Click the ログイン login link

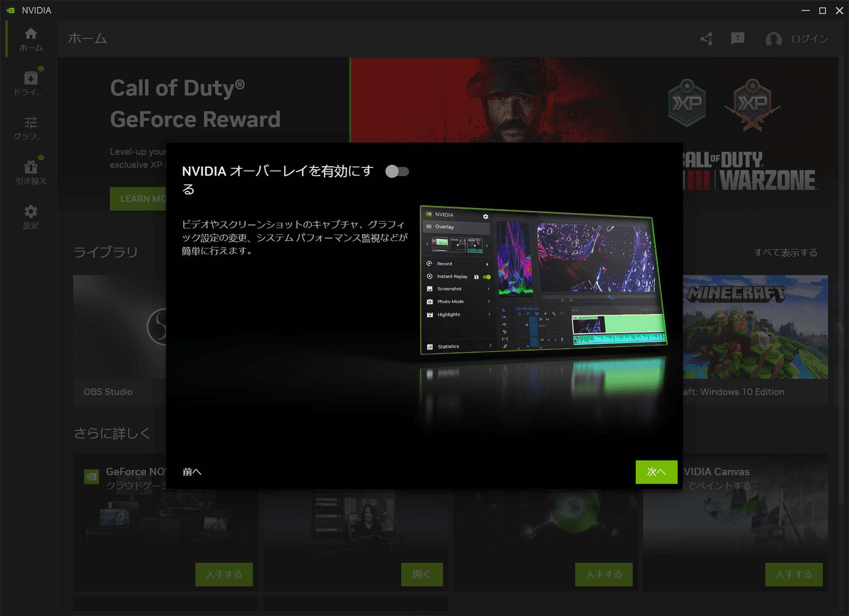pyautogui.click(x=810, y=39)
